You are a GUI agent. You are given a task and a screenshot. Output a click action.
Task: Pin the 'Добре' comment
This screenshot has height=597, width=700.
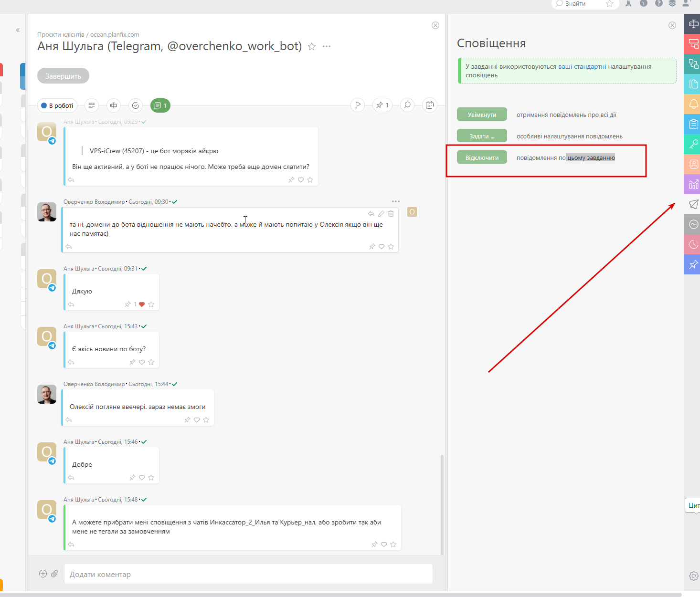[132, 478]
